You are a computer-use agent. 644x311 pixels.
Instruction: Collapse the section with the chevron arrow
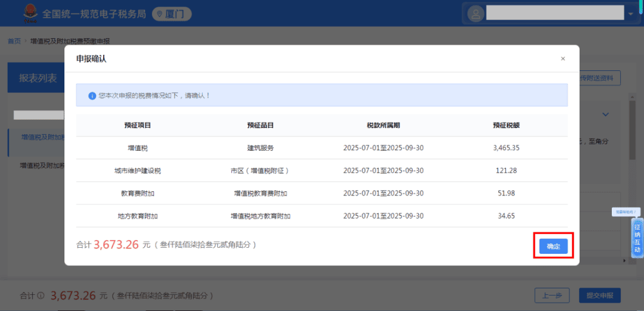605,114
